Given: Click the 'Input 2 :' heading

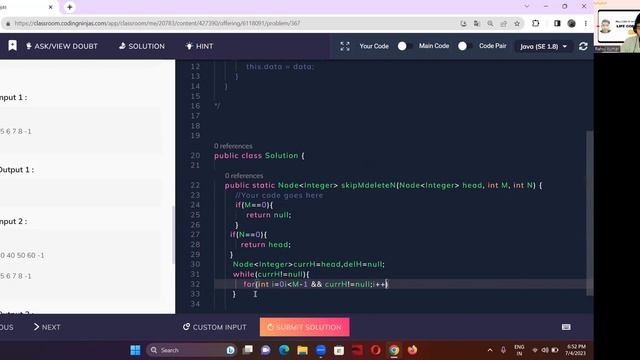Looking at the screenshot, I should 13,221.
